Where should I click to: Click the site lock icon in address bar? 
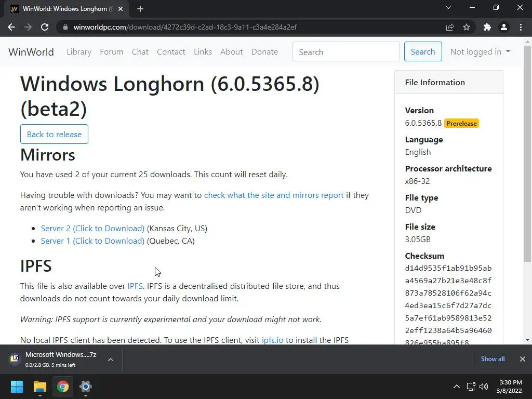(x=65, y=27)
